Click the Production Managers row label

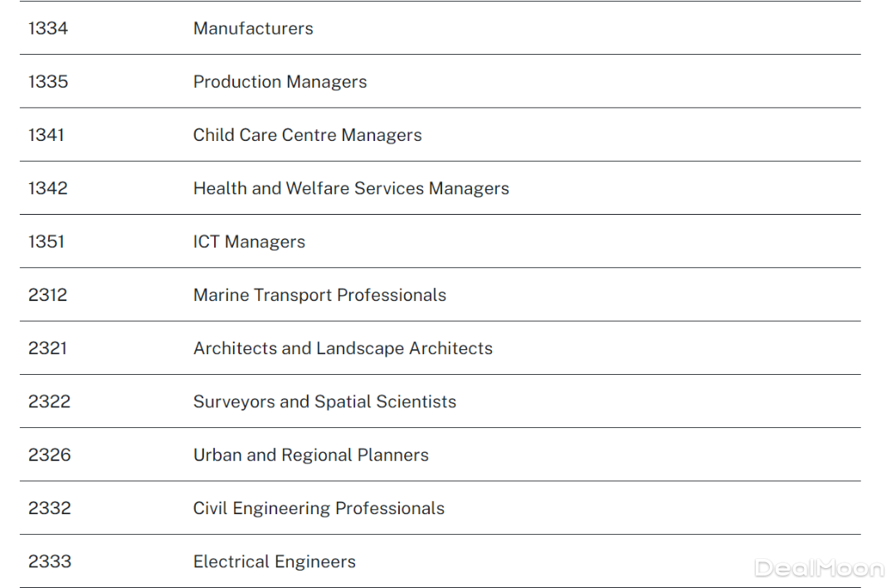coord(280,81)
